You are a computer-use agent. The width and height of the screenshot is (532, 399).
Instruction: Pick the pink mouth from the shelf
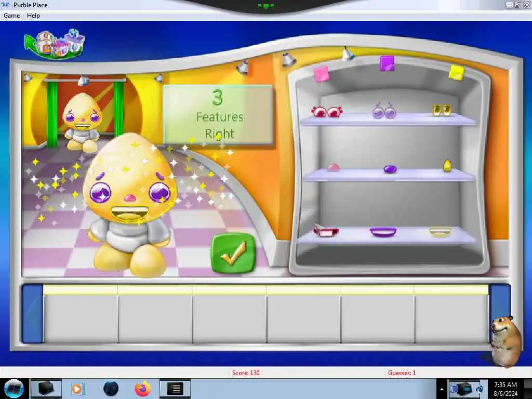point(325,230)
